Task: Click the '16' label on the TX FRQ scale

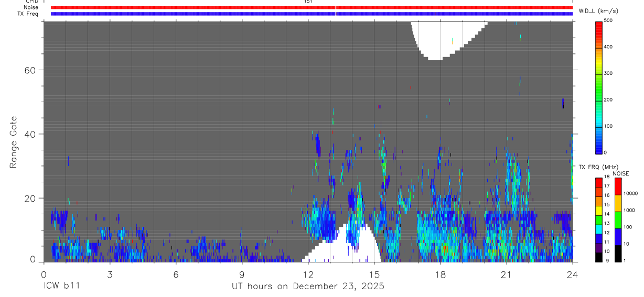Action: [x=607, y=195]
